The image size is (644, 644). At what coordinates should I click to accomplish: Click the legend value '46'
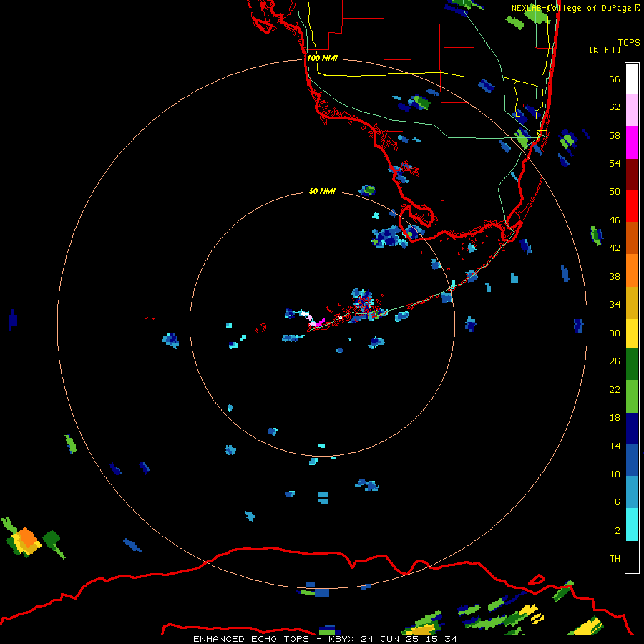pyautogui.click(x=615, y=220)
